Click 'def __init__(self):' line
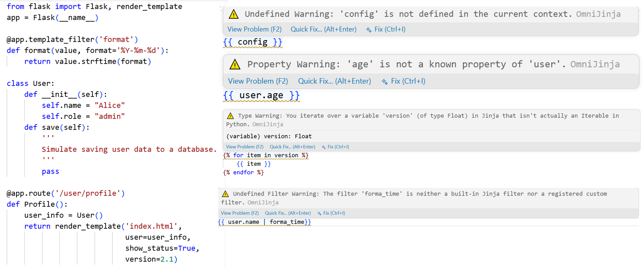The height and width of the screenshot is (268, 644). [x=66, y=95]
